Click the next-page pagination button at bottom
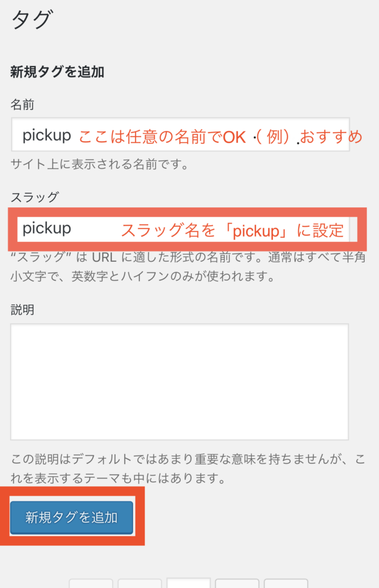379x588 pixels. tap(237, 583)
